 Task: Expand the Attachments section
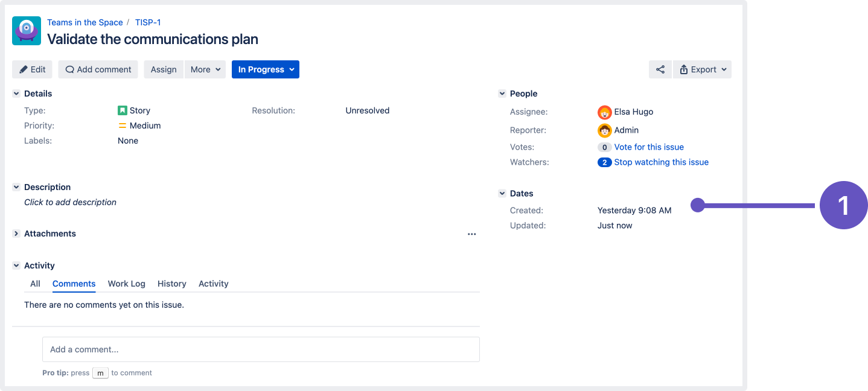[x=16, y=234]
